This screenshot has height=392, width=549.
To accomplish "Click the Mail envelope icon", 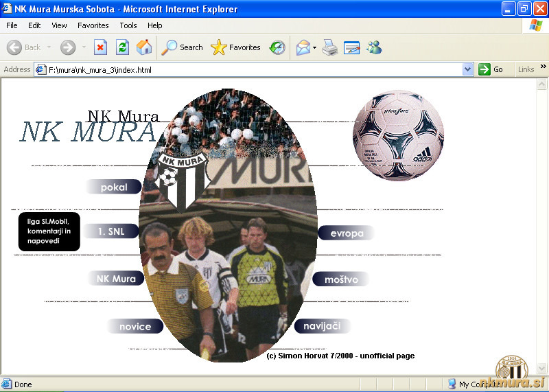I will coord(302,47).
